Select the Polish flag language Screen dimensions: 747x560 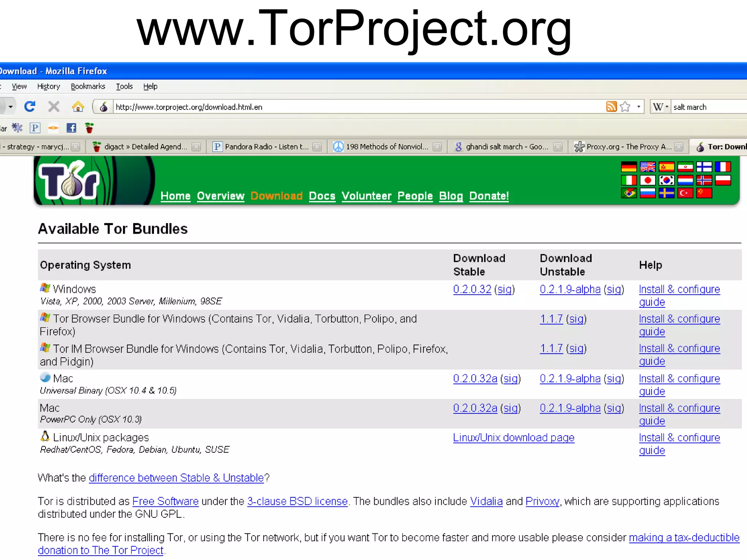(723, 180)
